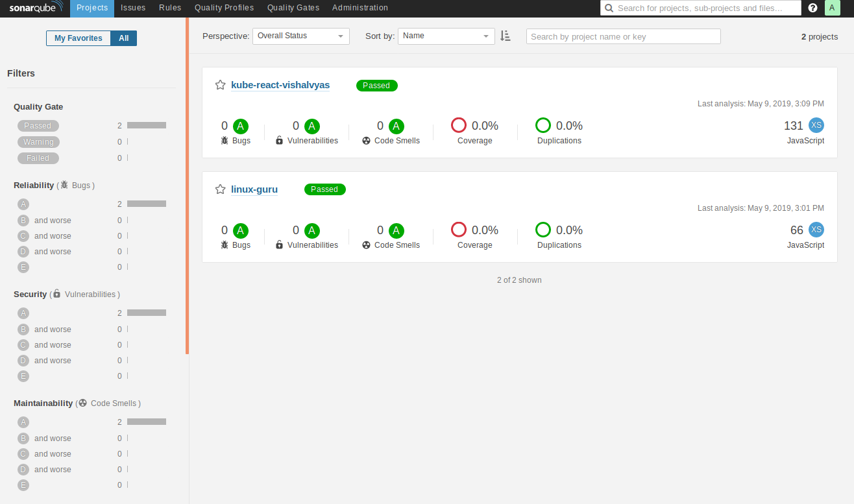Image resolution: width=854 pixels, height=504 pixels.
Task: Filter Maintainability by B and worse
Action: point(44,438)
